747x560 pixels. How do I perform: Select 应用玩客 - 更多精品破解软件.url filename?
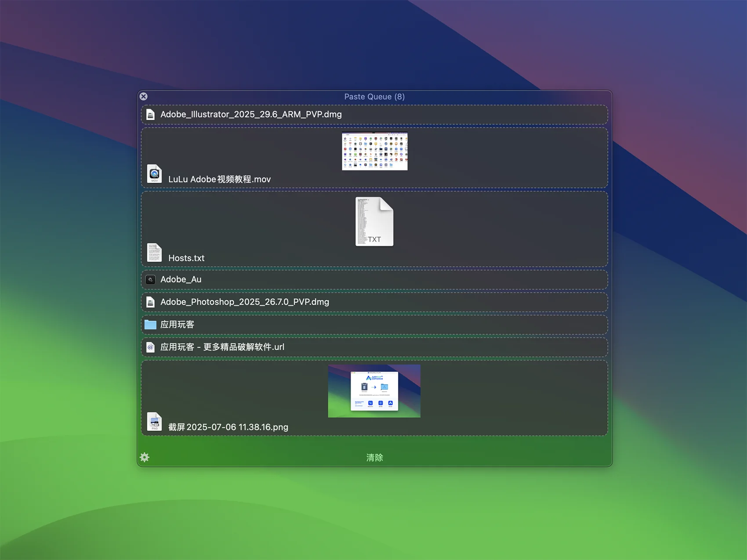(222, 347)
